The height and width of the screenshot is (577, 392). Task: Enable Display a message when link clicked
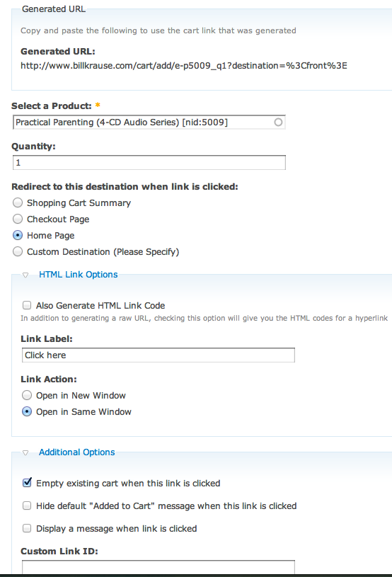(x=27, y=528)
